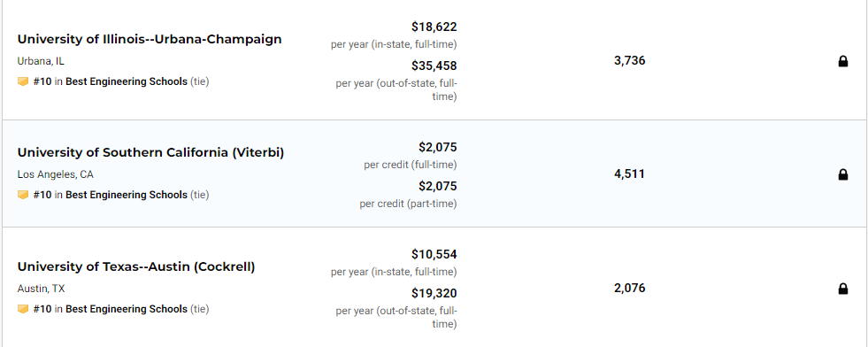Click the $2,075 per credit full-time value

tap(437, 148)
